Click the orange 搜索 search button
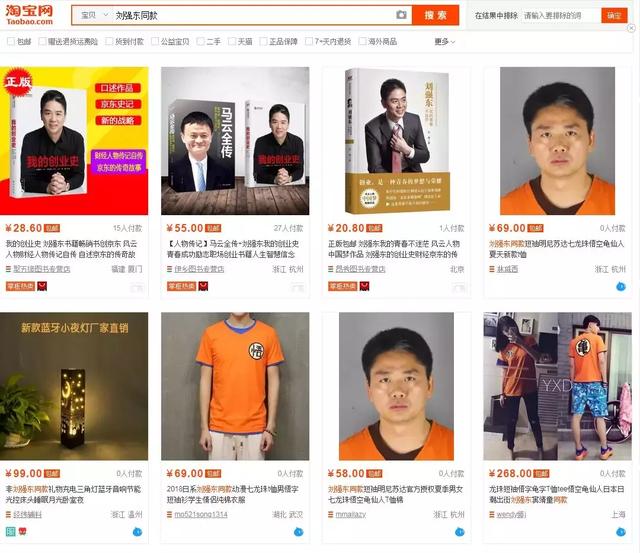 [x=436, y=15]
